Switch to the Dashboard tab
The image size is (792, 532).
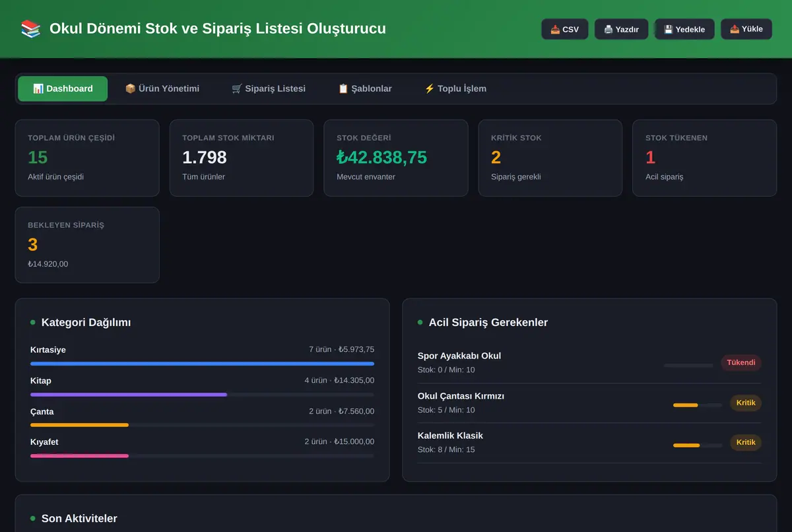(x=63, y=88)
